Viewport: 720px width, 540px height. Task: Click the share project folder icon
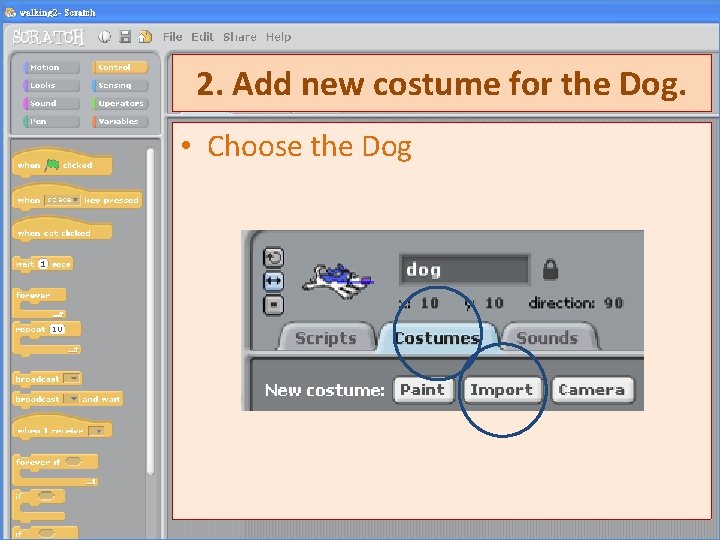tap(145, 37)
